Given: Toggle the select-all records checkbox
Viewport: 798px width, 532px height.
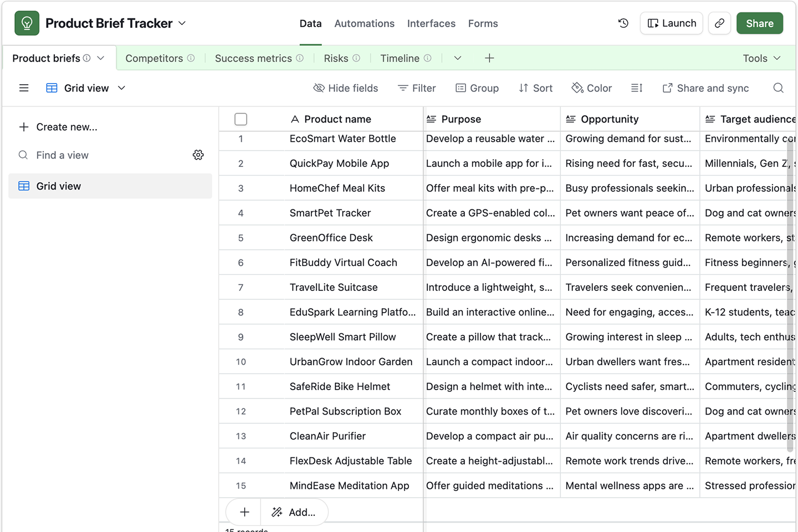Looking at the screenshot, I should 241,119.
